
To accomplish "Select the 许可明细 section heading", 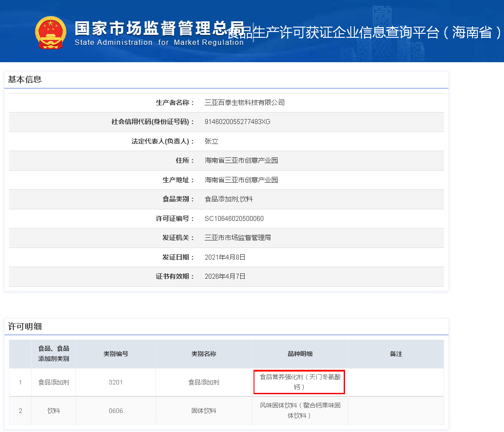I will click(x=25, y=327).
